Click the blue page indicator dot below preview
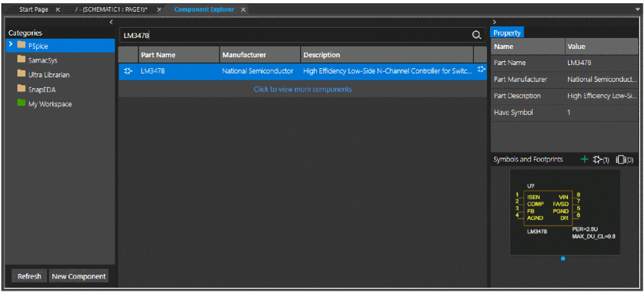Viewport: 644px width, 292px height. pos(563,258)
